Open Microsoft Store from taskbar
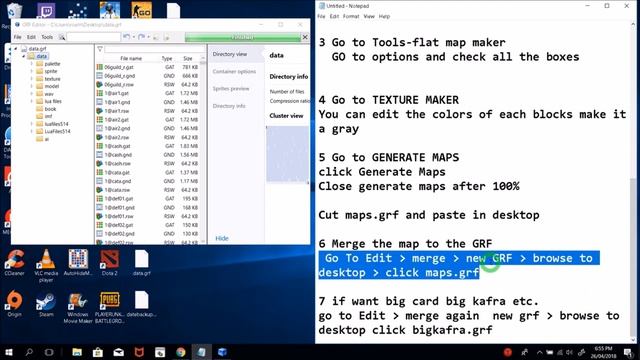Image resolution: width=640 pixels, height=360 pixels. pyautogui.click(x=98, y=352)
